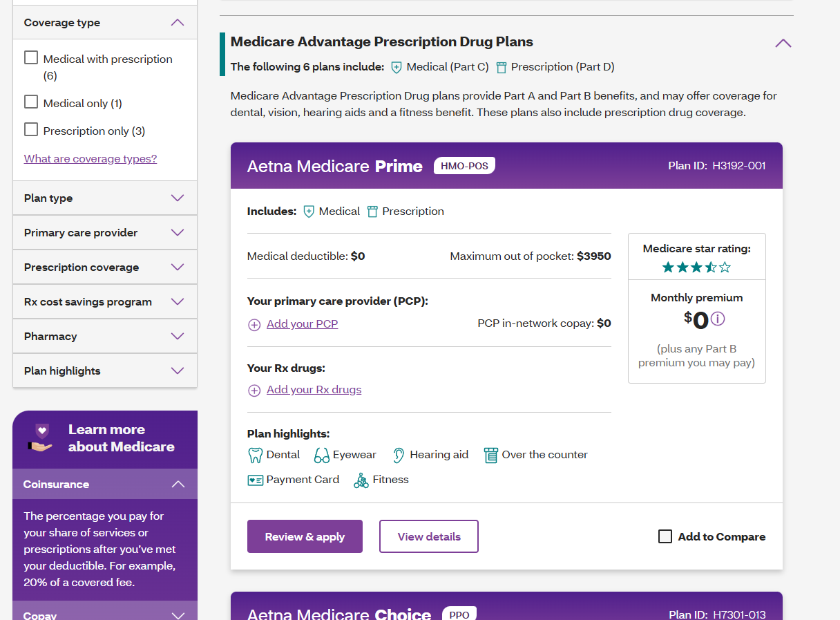
Task: Click the Your primary care provider (PCP): label
Action: pyautogui.click(x=338, y=301)
